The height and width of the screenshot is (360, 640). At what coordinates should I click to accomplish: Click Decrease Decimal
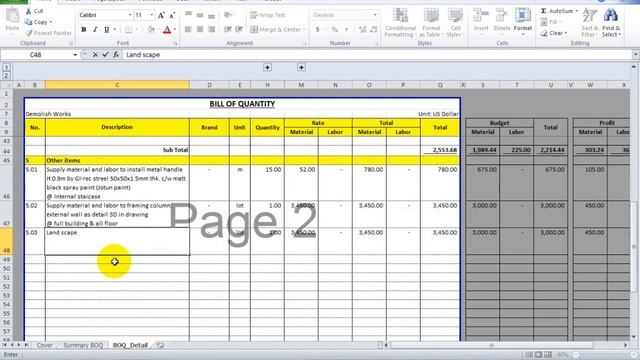coord(373,29)
